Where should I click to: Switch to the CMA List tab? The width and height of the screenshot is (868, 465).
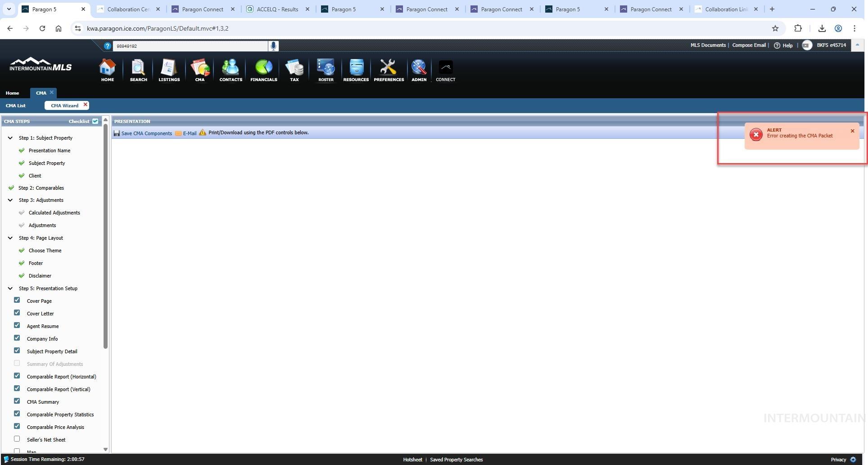tap(16, 105)
